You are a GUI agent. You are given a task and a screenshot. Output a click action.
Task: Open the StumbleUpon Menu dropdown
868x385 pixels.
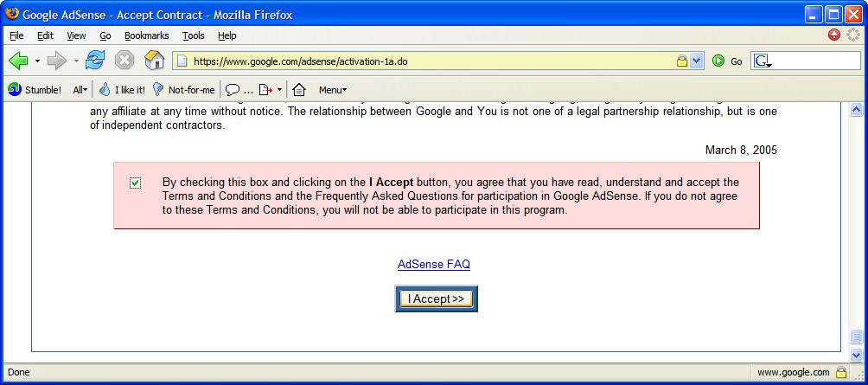[x=333, y=90]
